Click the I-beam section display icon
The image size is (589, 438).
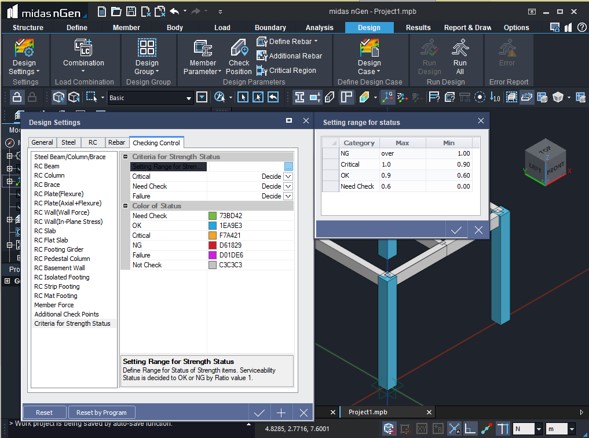[x=299, y=97]
